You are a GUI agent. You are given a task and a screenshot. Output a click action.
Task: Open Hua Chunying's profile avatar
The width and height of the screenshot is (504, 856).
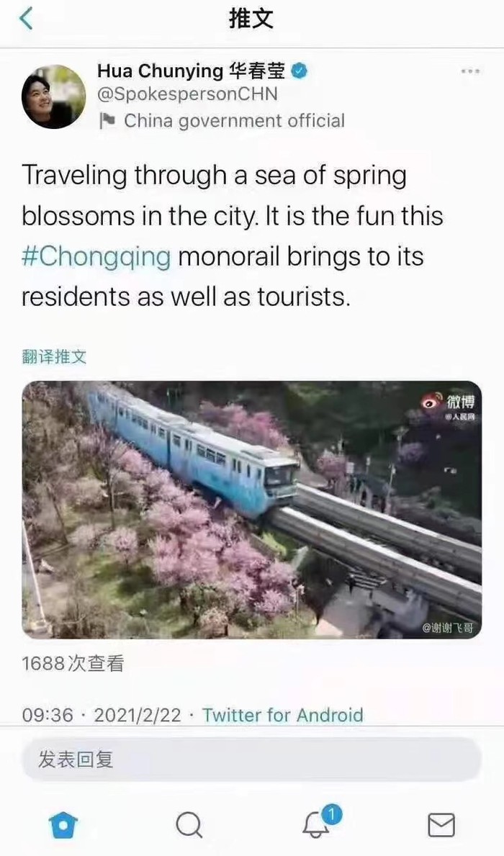pos(53,96)
